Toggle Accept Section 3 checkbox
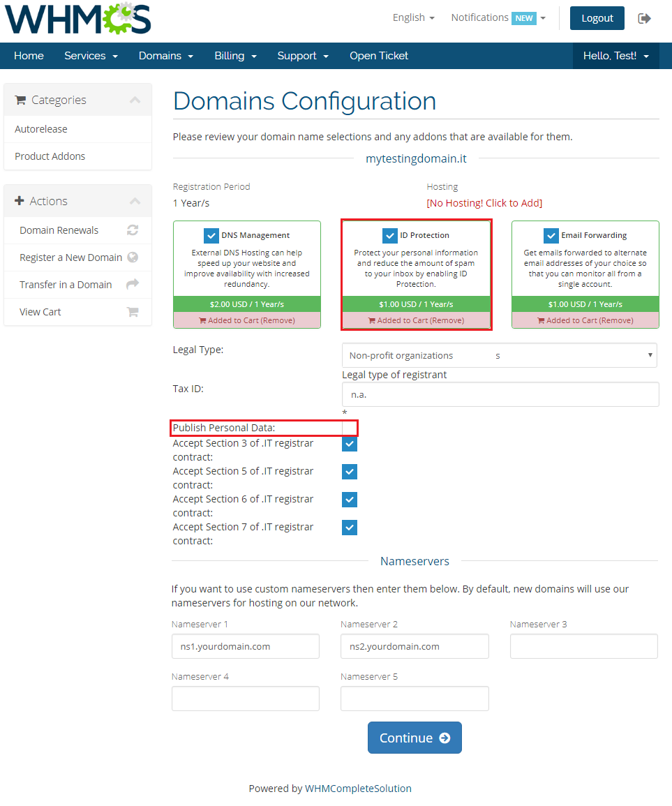 click(350, 444)
